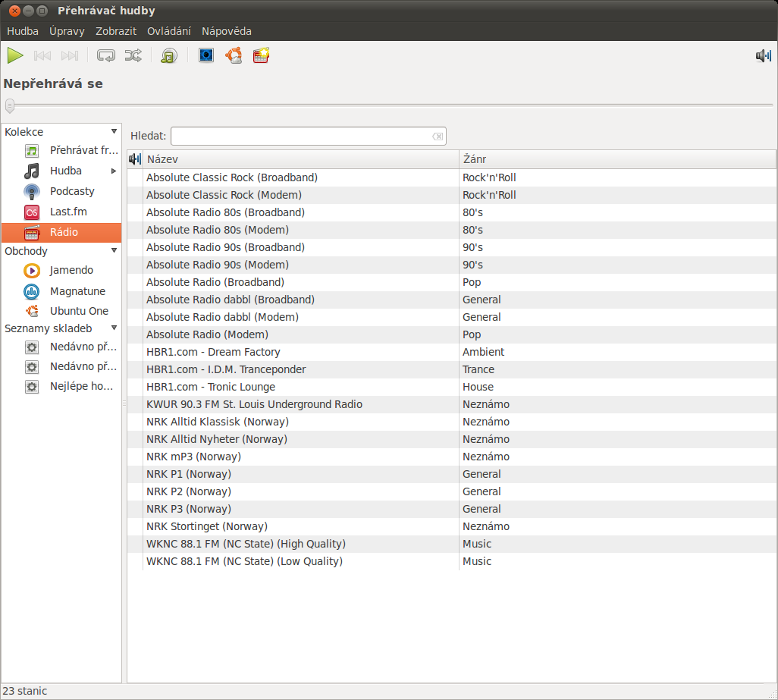Select HBR1.com - Tronic Lounge
Screen dimensions: 778x700
[x=451, y=387]
